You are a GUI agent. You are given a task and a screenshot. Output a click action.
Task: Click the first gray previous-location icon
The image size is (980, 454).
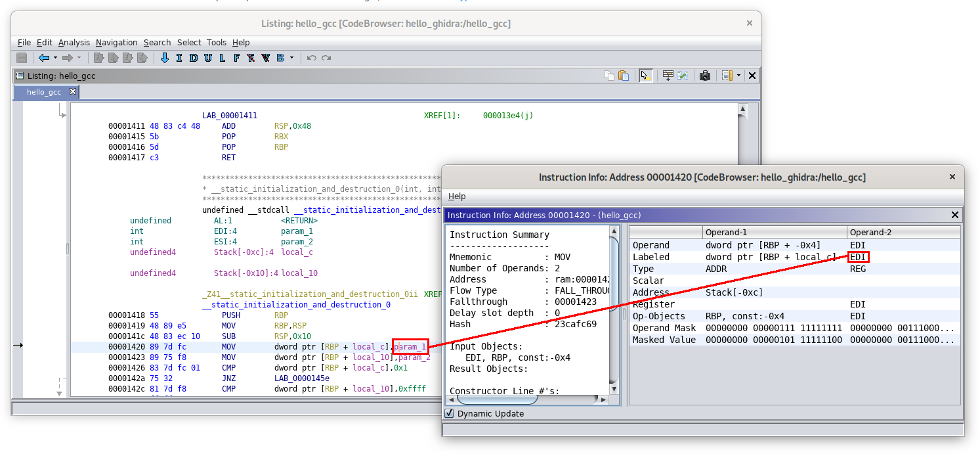[x=99, y=58]
